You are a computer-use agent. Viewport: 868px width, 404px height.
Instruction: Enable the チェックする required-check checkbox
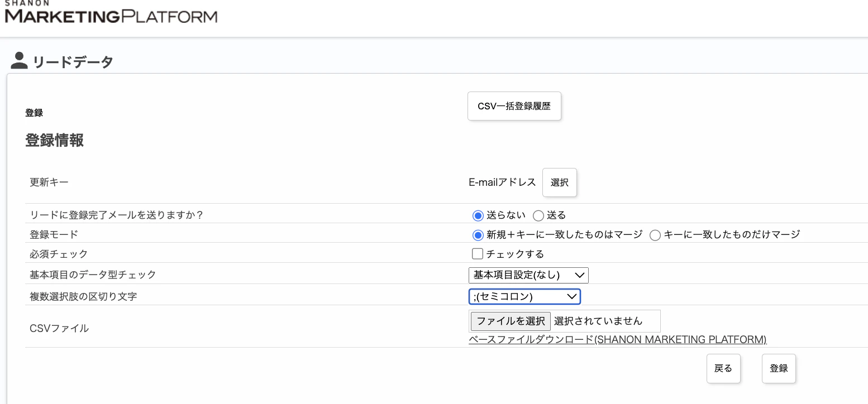point(477,254)
